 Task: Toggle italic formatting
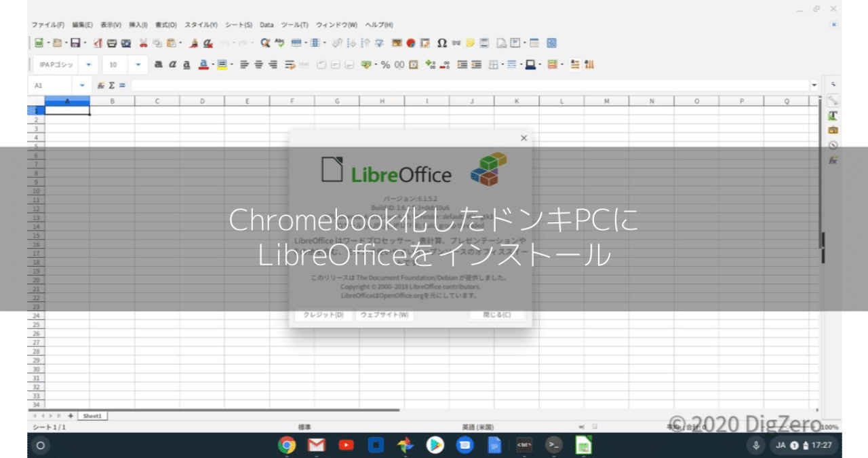172,64
